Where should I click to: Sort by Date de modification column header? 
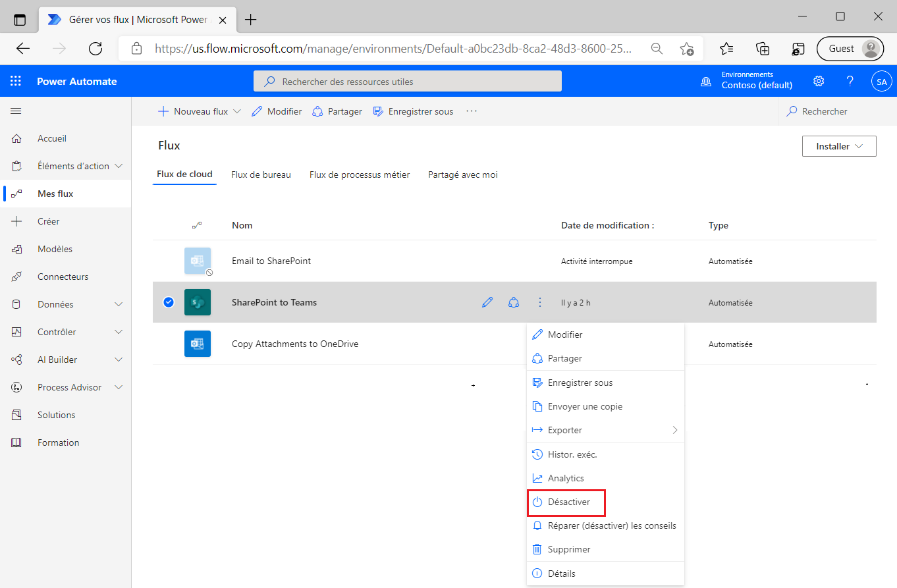pyautogui.click(x=607, y=225)
